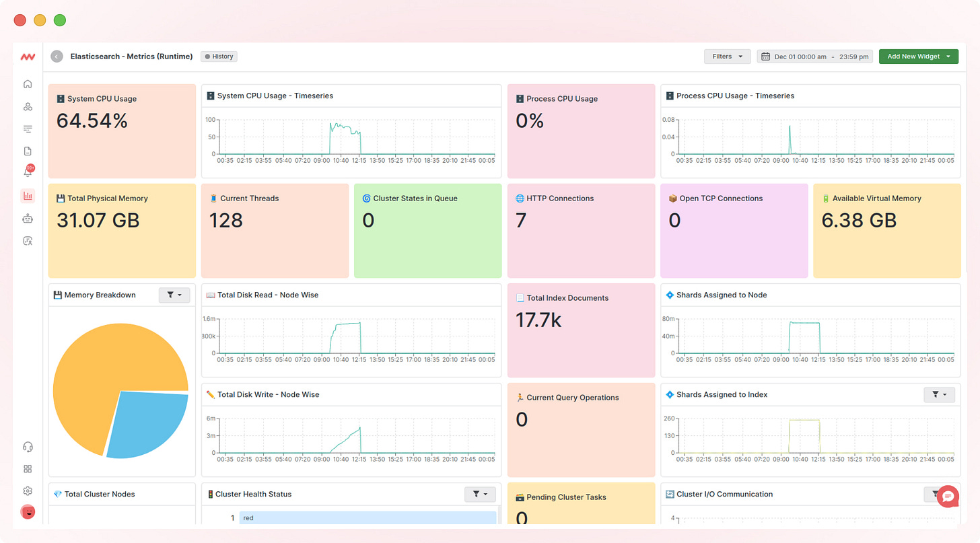
Task: Open the red user avatar menu
Action: point(28,512)
